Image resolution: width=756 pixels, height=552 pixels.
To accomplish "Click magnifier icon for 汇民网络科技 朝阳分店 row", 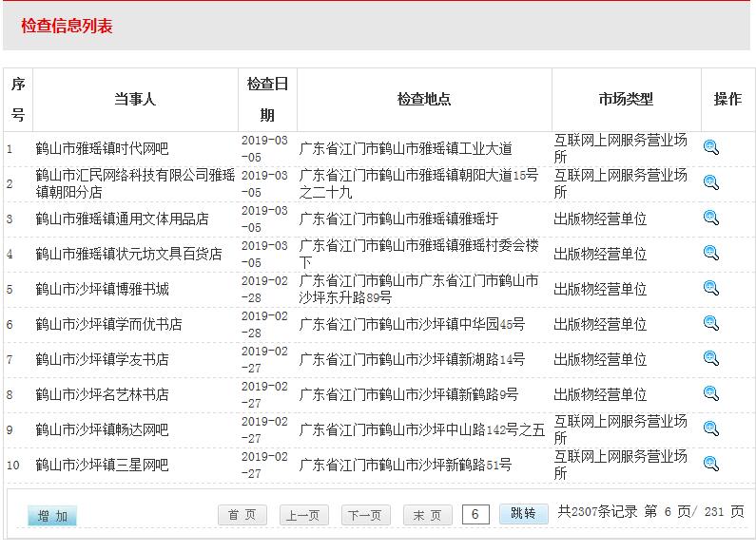I will (x=711, y=182).
